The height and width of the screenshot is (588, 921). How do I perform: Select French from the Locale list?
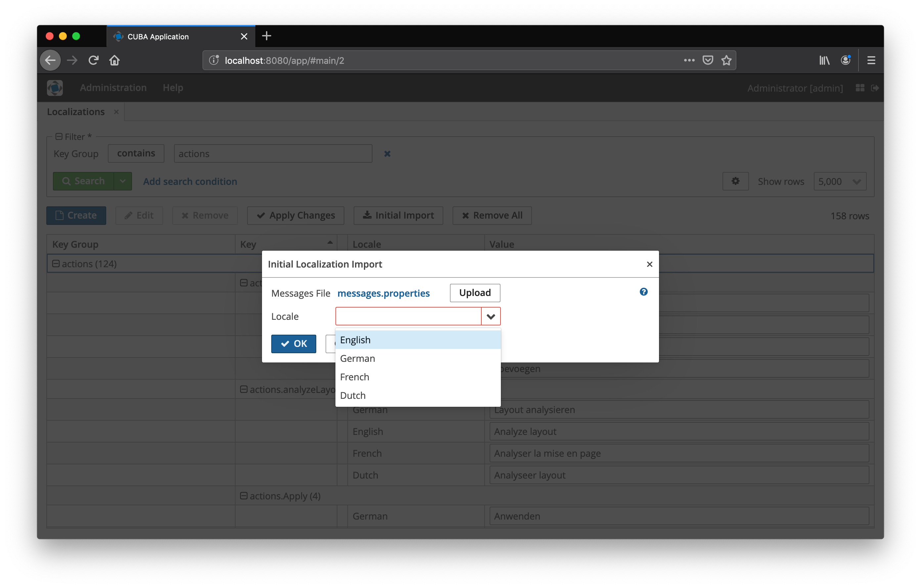(x=418, y=377)
